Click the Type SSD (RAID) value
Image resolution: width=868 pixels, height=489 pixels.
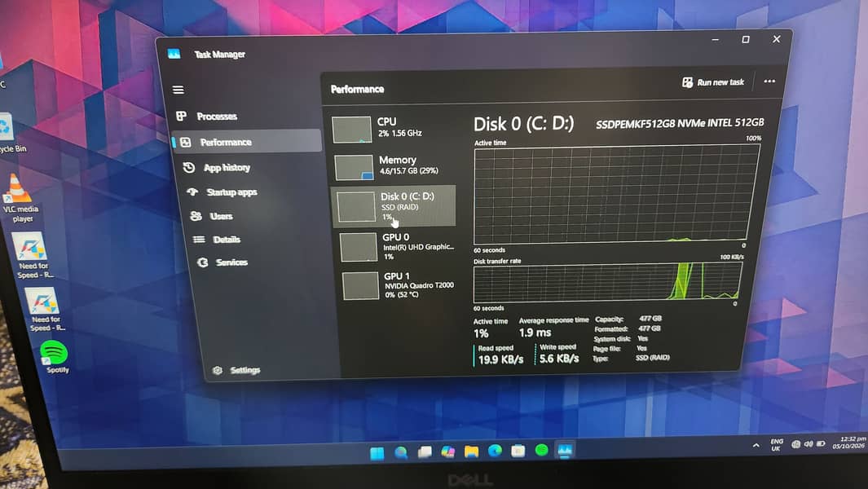pyautogui.click(x=652, y=357)
